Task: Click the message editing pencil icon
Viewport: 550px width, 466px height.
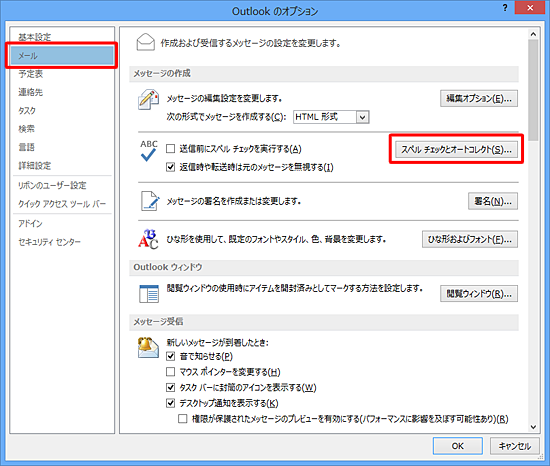Action: pos(148,100)
